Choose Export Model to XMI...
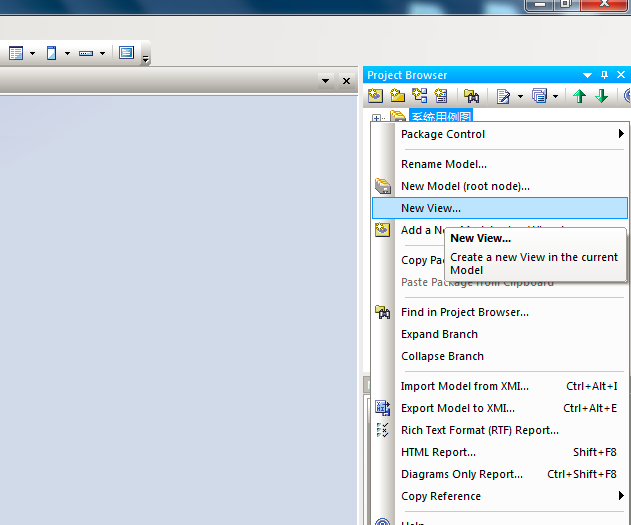The height and width of the screenshot is (525, 631). (499, 408)
